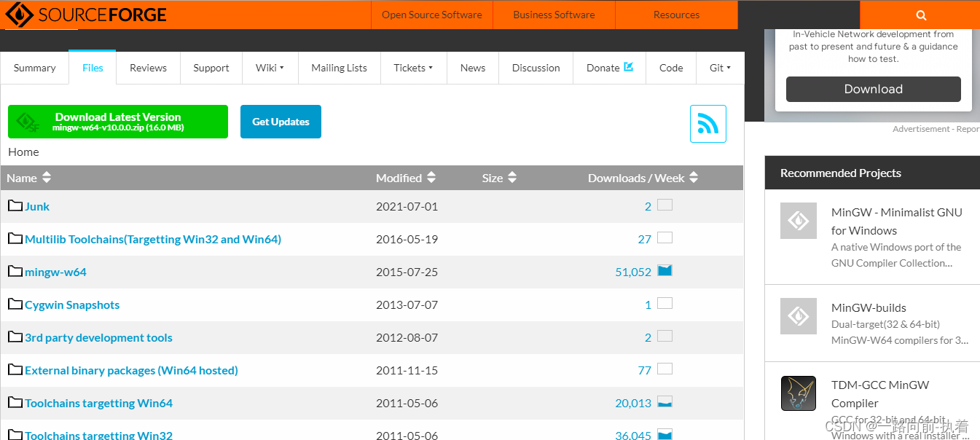Open download stats chart for mingw-w64 row
This screenshot has width=980, height=440.
[665, 270]
